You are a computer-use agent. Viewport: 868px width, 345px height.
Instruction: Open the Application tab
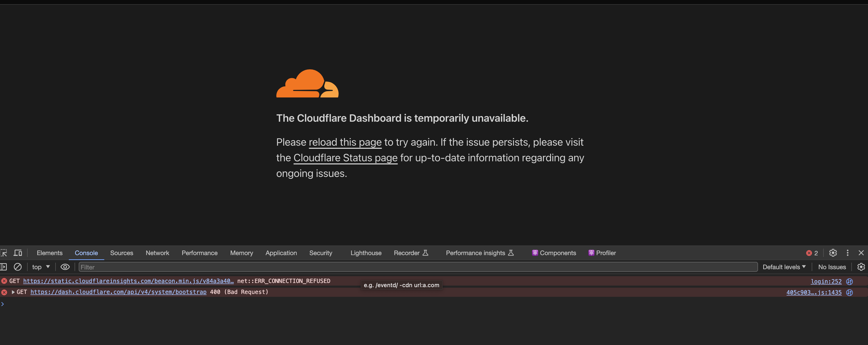pyautogui.click(x=281, y=253)
